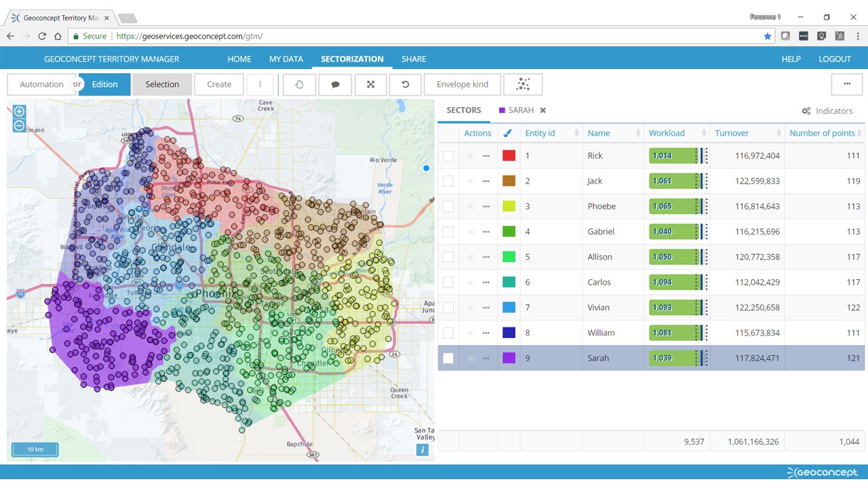Check the box for Allison
This screenshot has width=868, height=488.
448,257
